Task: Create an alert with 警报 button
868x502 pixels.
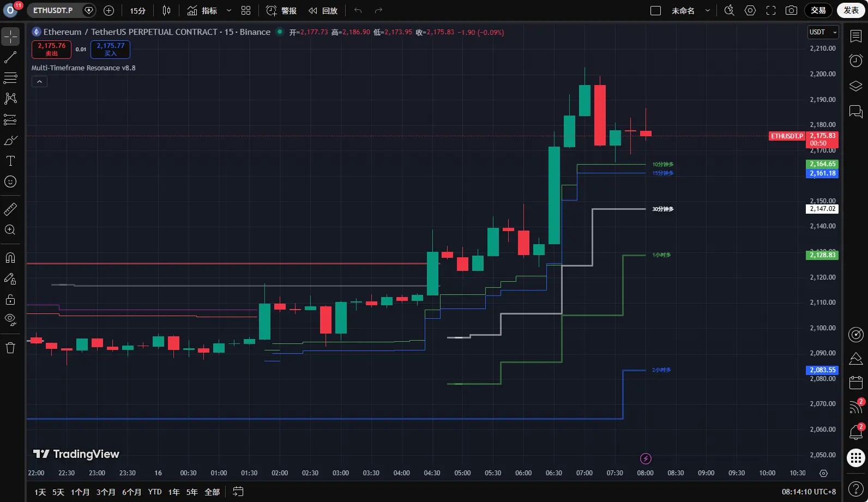Action: (x=281, y=10)
